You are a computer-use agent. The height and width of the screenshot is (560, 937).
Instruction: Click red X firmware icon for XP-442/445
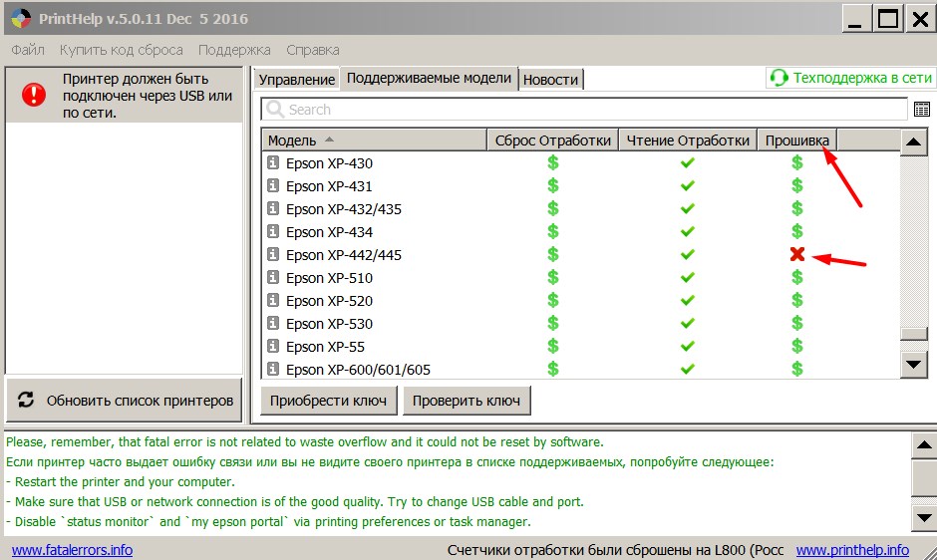pyautogui.click(x=796, y=255)
